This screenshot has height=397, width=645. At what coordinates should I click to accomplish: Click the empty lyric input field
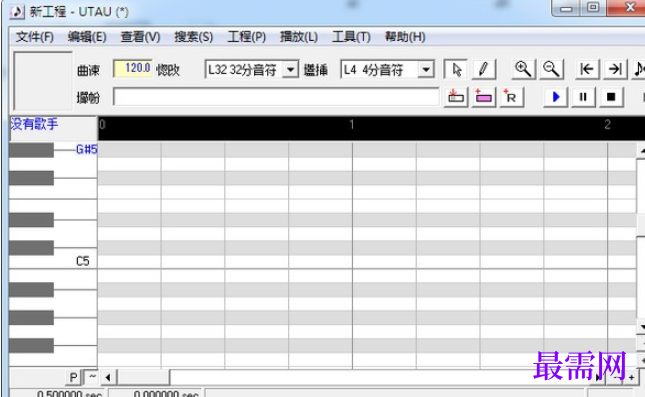(x=276, y=98)
